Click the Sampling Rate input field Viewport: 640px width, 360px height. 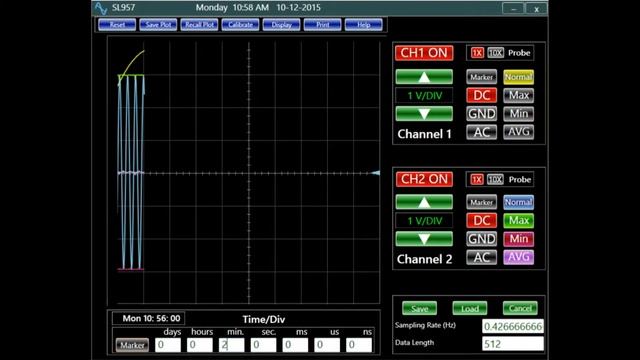tap(513, 327)
